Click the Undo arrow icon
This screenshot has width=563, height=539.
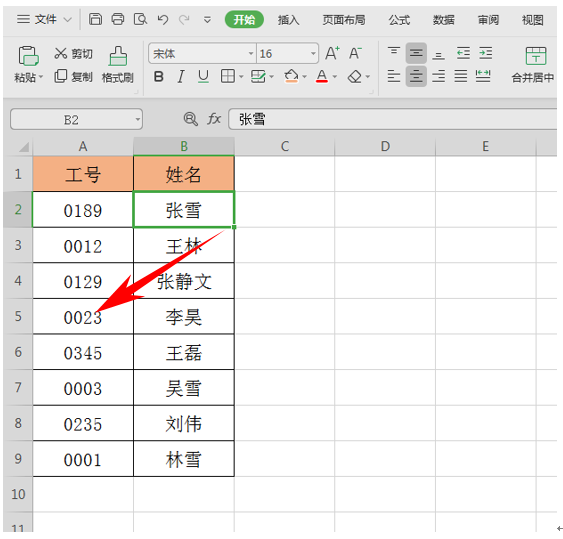point(163,19)
